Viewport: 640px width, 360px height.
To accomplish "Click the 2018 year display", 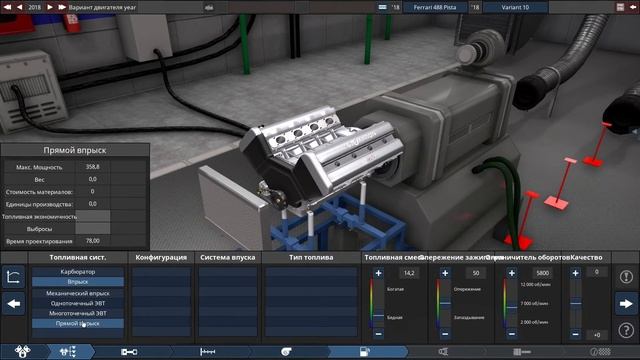I will click(x=34, y=7).
